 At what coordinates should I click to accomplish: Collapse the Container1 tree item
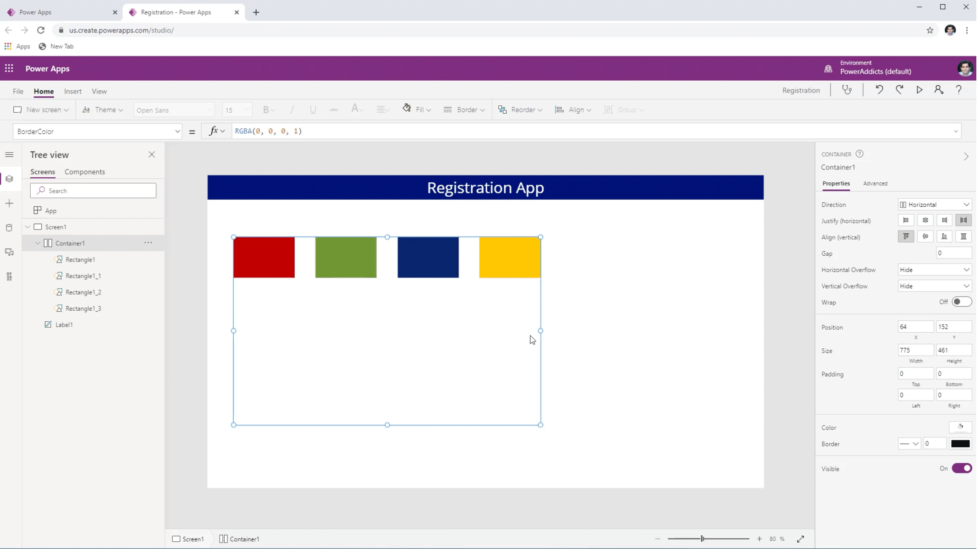(x=38, y=243)
